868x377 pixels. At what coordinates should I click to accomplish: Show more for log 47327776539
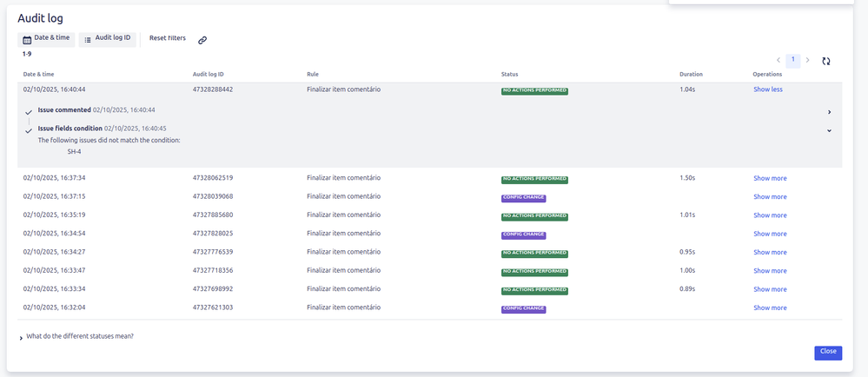coord(770,253)
